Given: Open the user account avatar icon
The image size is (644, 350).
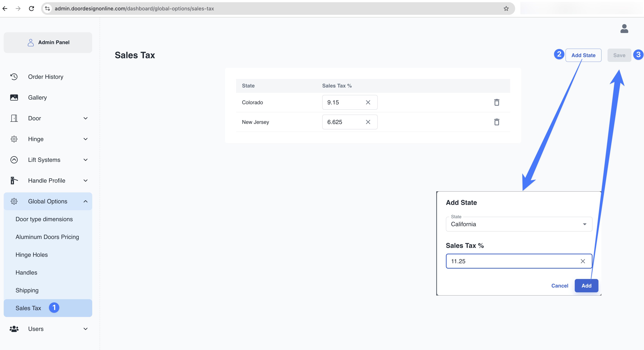Looking at the screenshot, I should 624,29.
